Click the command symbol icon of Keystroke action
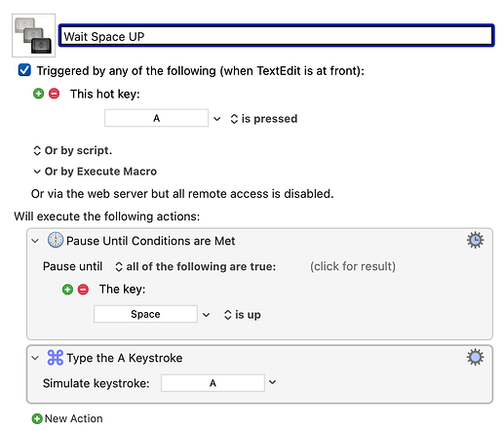 [56, 358]
